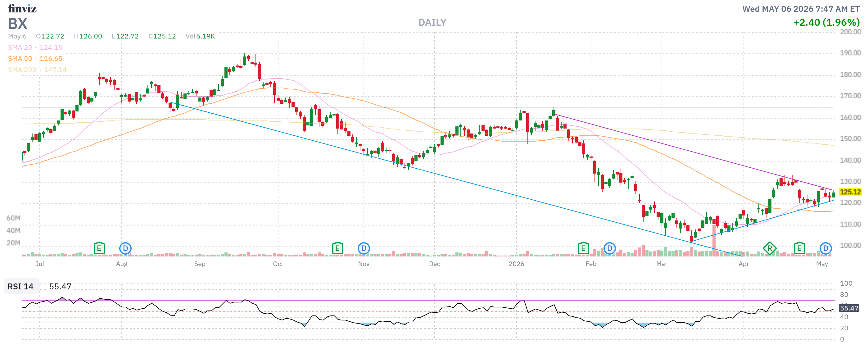This screenshot has width=868, height=349.
Task: Click the 150.00 price axis label
Action: [x=850, y=139]
